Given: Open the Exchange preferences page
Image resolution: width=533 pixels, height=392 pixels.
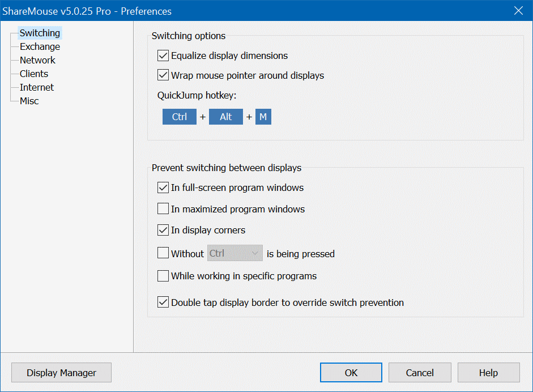Looking at the screenshot, I should point(40,46).
